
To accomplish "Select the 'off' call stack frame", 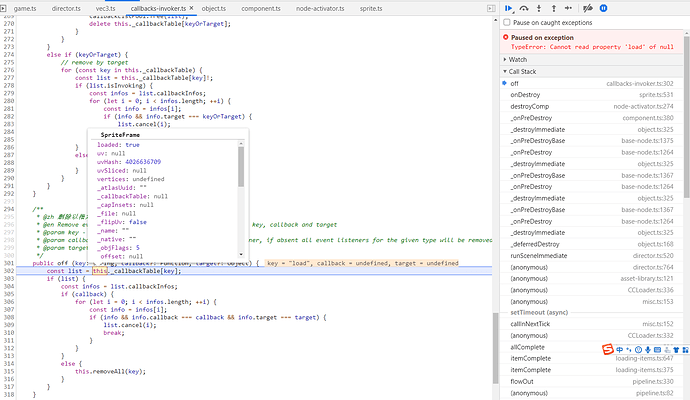I will [x=592, y=83].
